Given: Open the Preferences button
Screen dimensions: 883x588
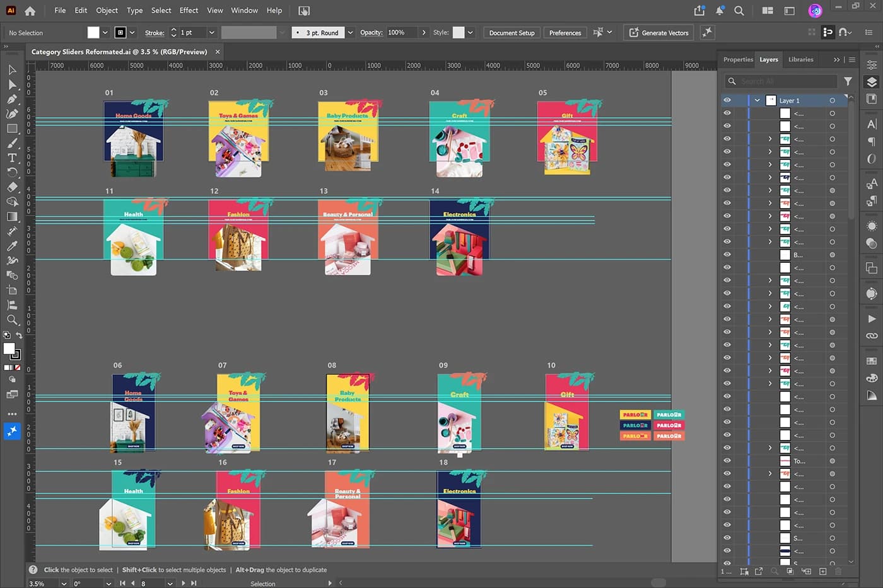Looking at the screenshot, I should click(565, 33).
